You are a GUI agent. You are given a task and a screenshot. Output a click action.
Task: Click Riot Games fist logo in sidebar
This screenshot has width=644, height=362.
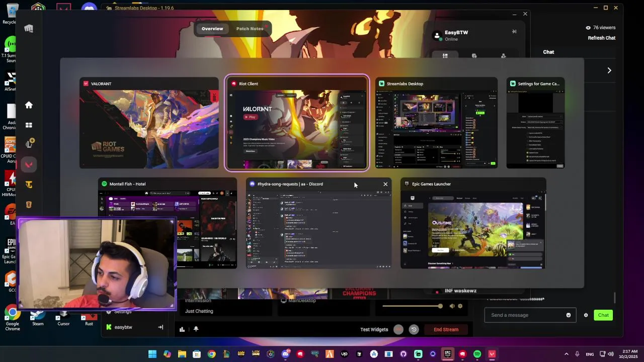[x=29, y=29]
